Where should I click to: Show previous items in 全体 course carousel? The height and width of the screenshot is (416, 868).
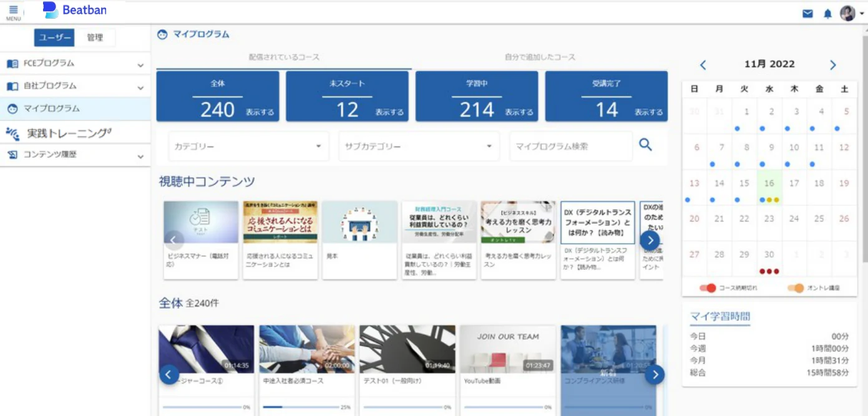(169, 374)
